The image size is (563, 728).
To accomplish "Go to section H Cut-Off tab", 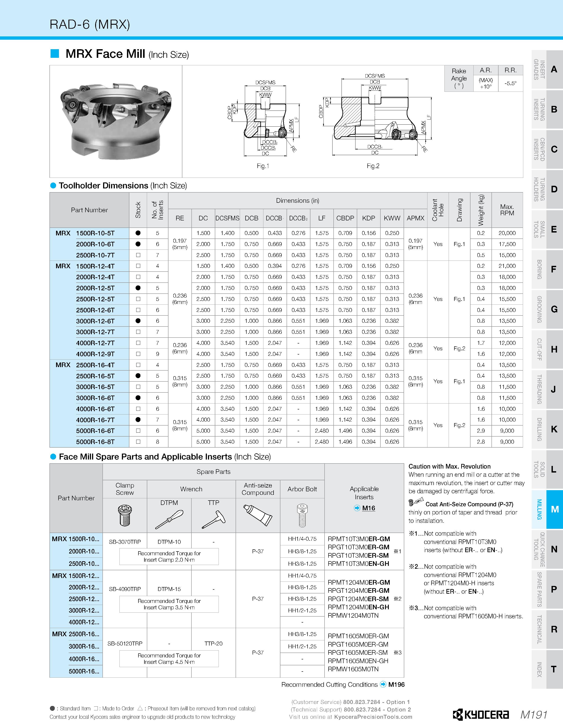I will 547,349.
